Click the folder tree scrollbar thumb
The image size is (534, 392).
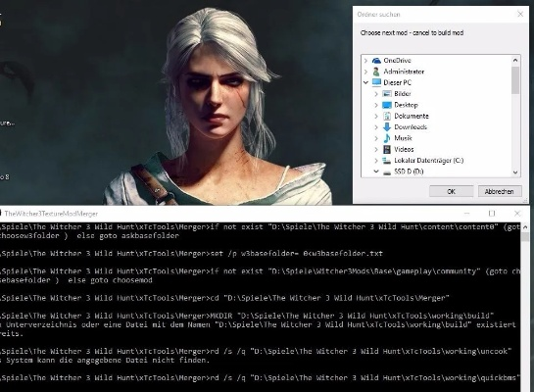[515, 80]
